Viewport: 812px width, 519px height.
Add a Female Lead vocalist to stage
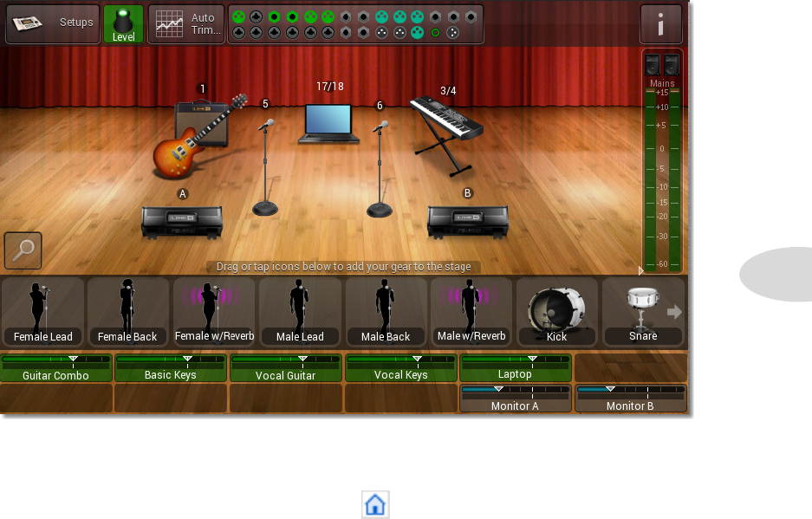pos(42,312)
